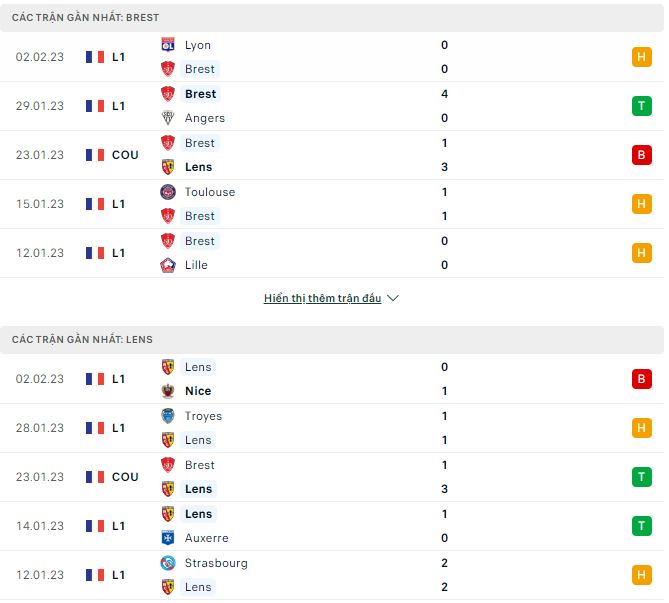
Task: Expand arrow next to Hiển thị thêm trận đấu
Action: (393, 299)
